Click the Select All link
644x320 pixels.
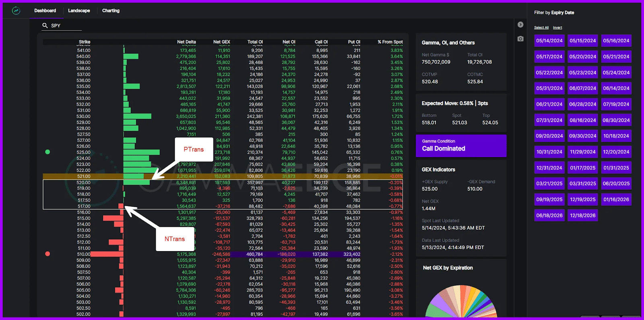[x=541, y=28]
